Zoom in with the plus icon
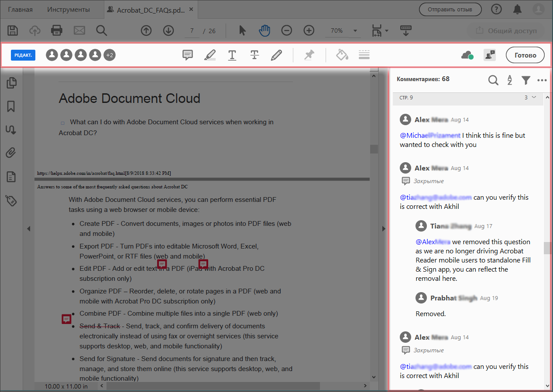 click(x=309, y=31)
